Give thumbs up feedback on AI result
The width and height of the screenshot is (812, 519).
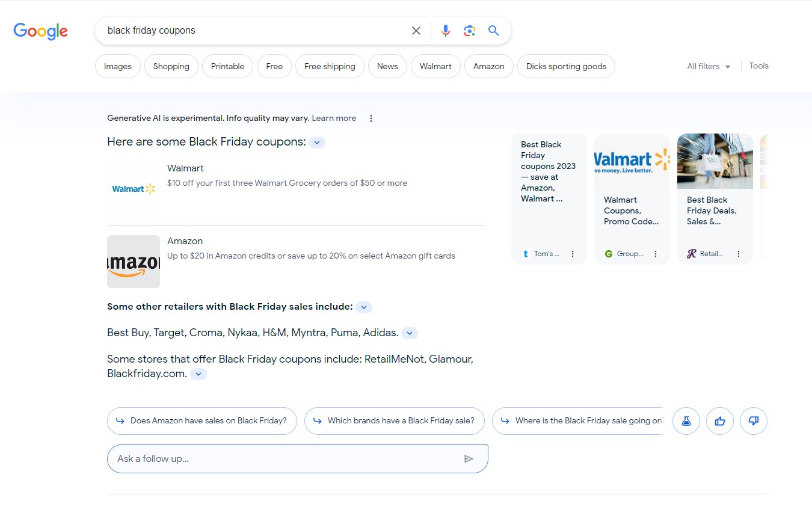[720, 421]
